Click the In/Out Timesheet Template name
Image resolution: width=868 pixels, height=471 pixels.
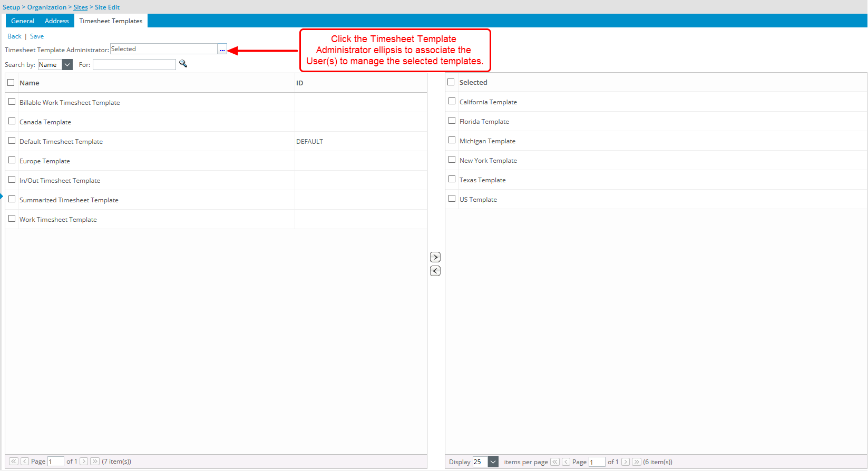click(x=60, y=180)
